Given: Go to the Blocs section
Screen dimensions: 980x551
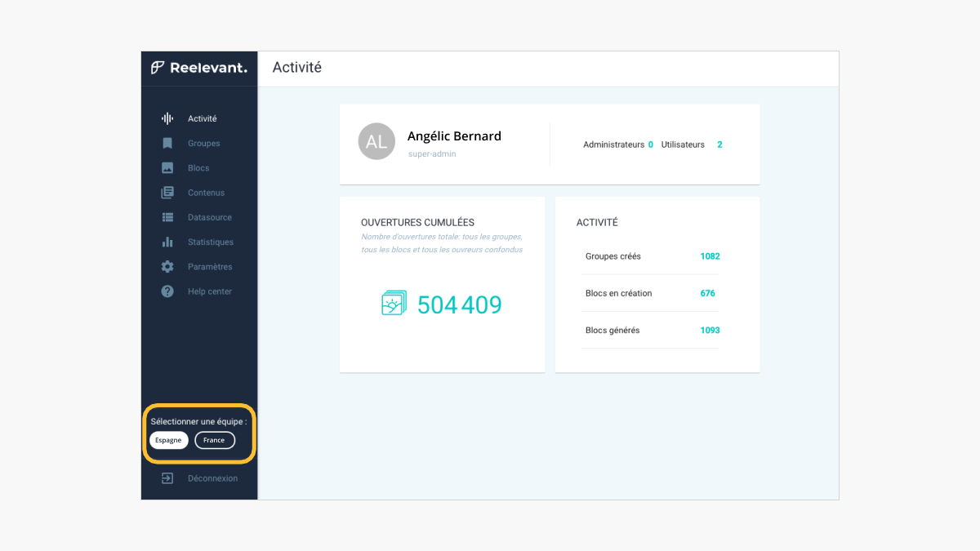Looking at the screenshot, I should tap(199, 168).
